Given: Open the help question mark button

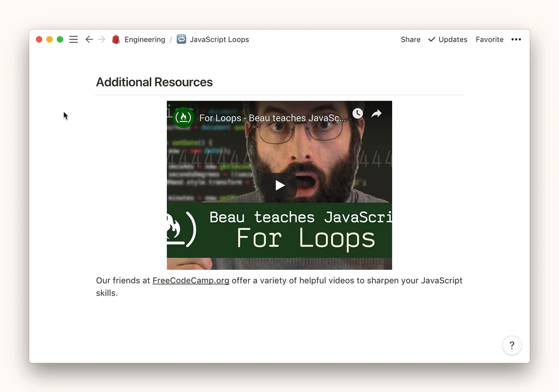Looking at the screenshot, I should pyautogui.click(x=512, y=345).
